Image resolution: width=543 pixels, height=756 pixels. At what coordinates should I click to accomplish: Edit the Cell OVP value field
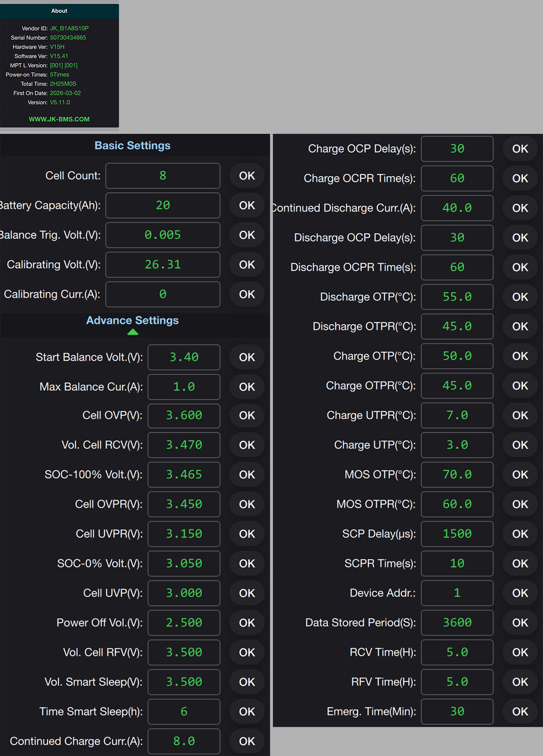pos(184,416)
